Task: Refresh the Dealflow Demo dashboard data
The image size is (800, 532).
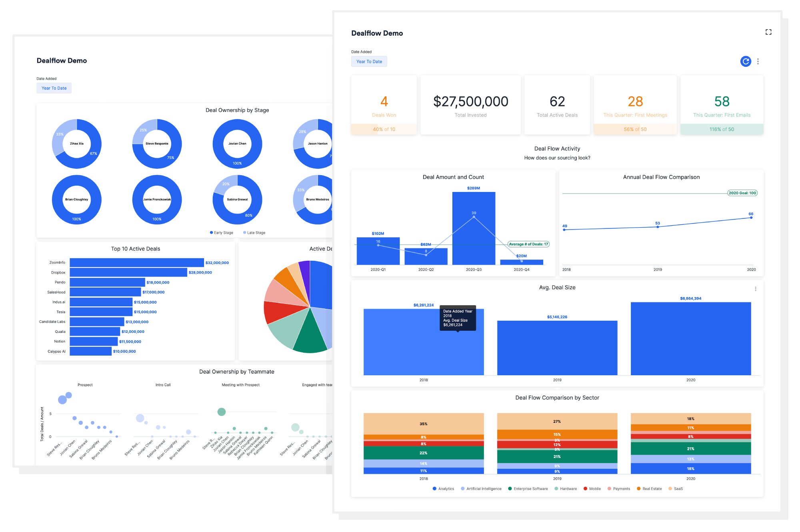Action: point(746,61)
